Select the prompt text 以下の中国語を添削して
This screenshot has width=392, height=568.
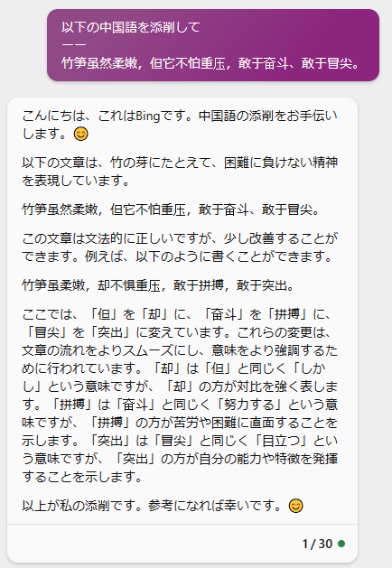[x=130, y=27]
